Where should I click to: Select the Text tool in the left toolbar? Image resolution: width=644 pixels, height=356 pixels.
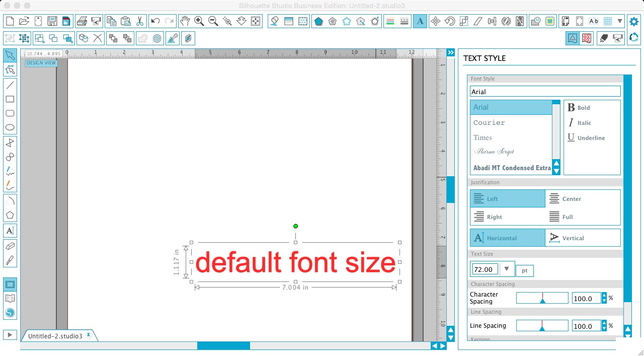pos(10,231)
